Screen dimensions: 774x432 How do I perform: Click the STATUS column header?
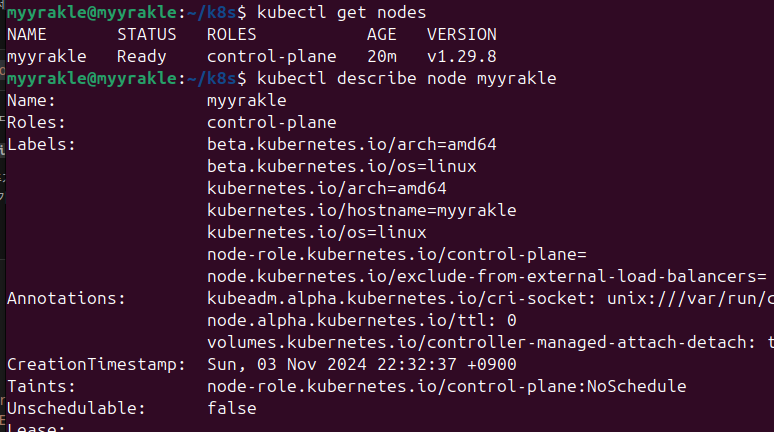tap(146, 34)
